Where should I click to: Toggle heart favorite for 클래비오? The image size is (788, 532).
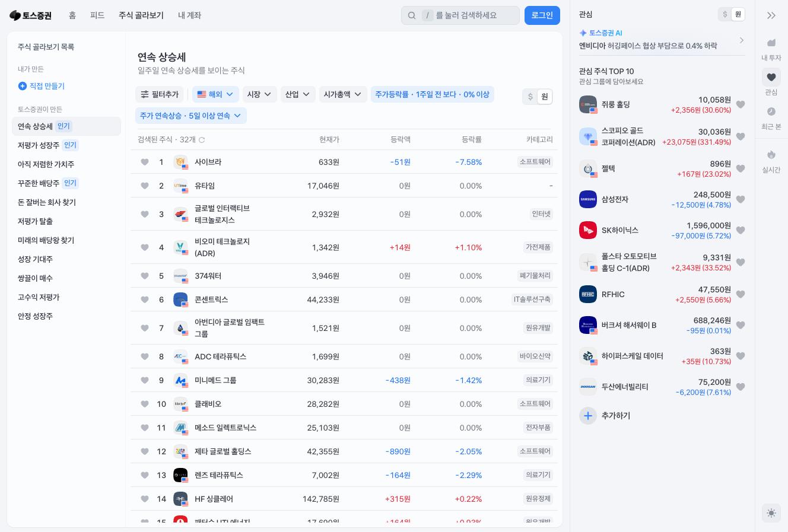pos(145,404)
